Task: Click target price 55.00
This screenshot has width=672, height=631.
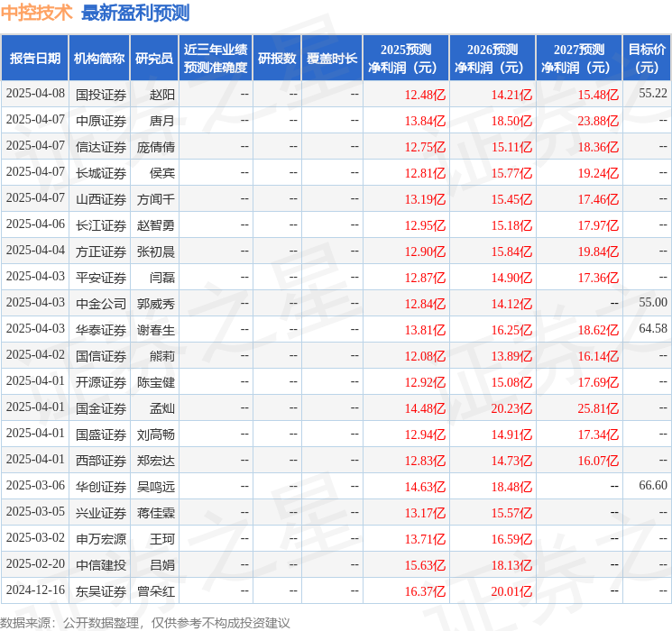Action: pos(653,302)
